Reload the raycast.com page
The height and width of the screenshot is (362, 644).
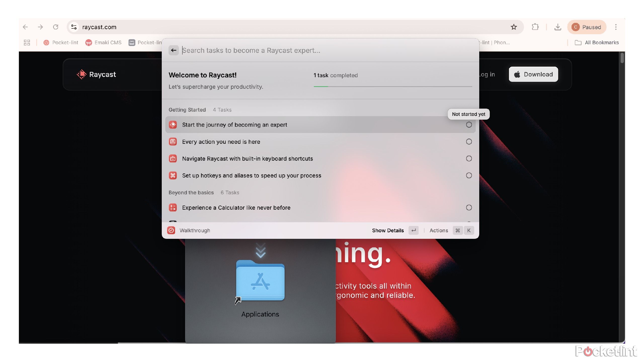click(x=56, y=27)
